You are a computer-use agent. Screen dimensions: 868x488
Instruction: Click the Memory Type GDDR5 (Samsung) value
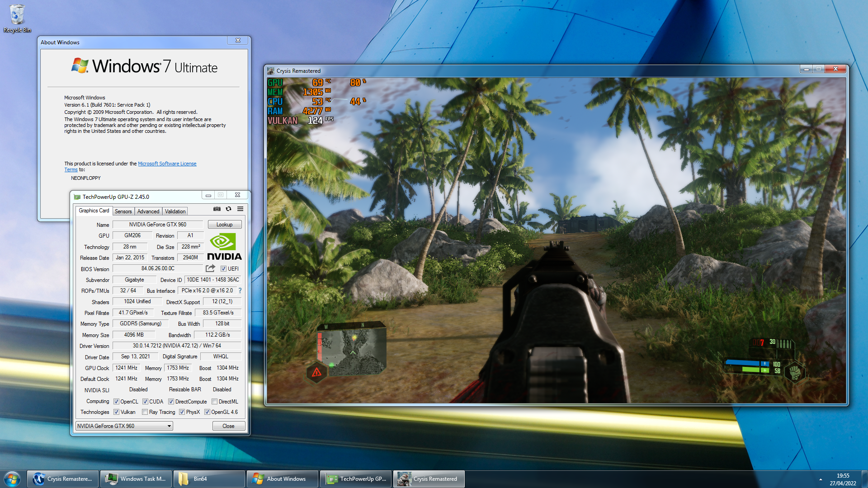coord(141,324)
